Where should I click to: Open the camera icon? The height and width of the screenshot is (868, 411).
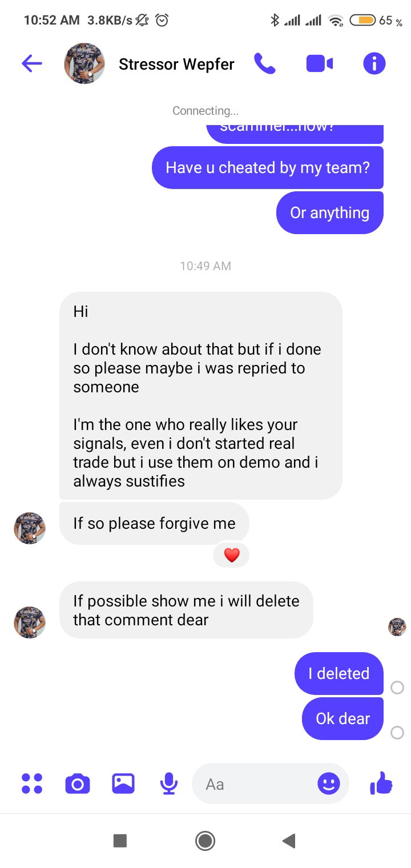78,783
